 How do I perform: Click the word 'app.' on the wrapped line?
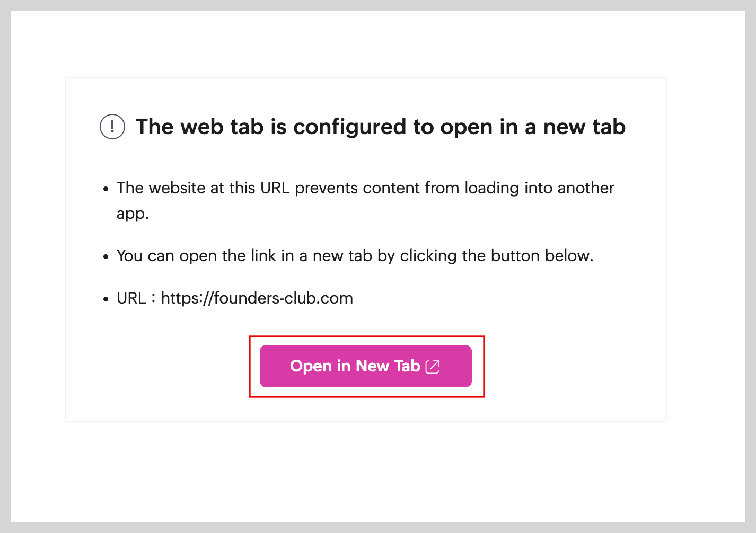(x=133, y=214)
